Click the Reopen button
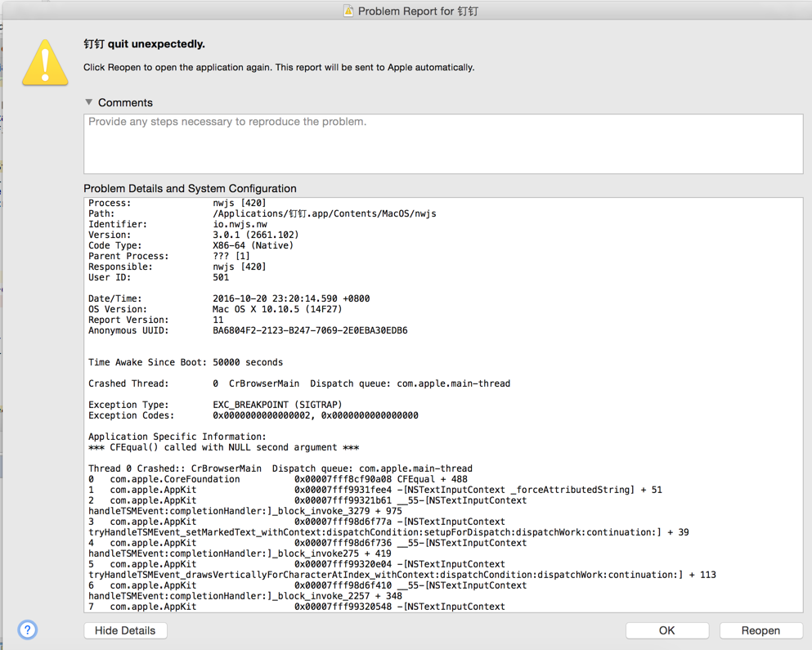812x650 pixels. (x=760, y=630)
